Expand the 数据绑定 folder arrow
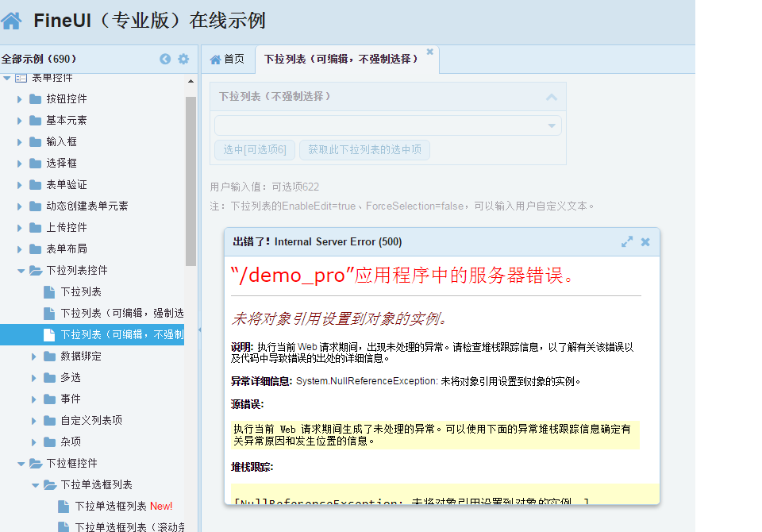The width and height of the screenshot is (762, 532). point(33,357)
